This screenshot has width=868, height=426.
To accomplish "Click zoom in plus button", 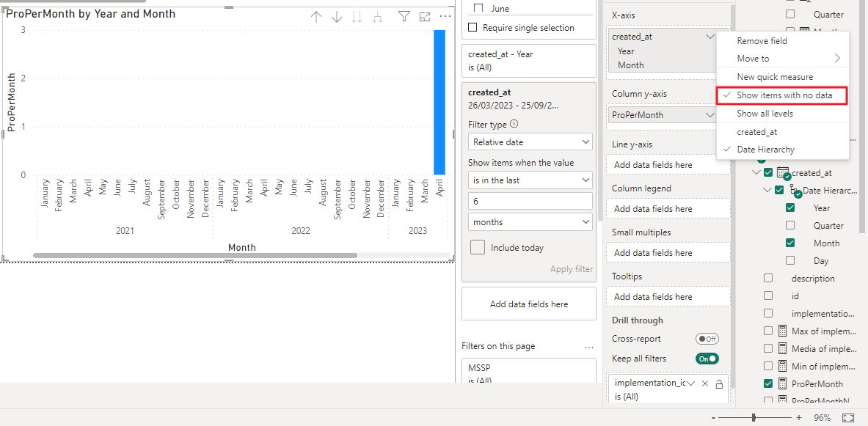I will [799, 418].
